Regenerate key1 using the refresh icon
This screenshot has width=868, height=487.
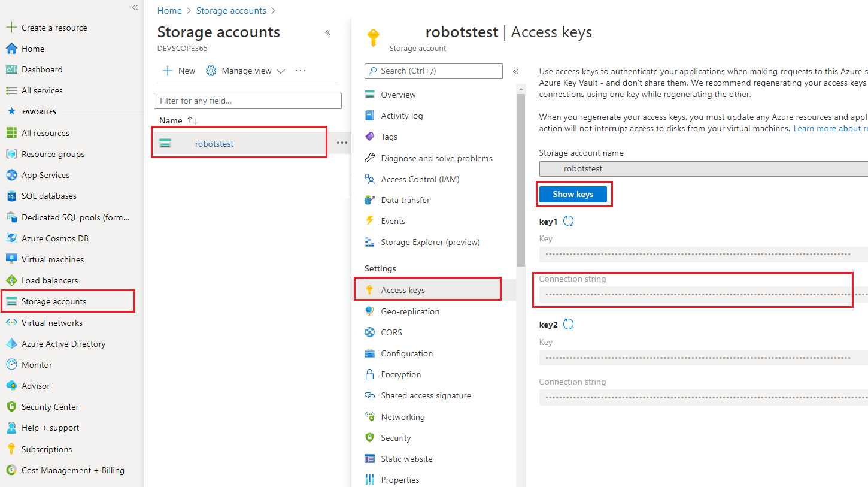point(567,220)
